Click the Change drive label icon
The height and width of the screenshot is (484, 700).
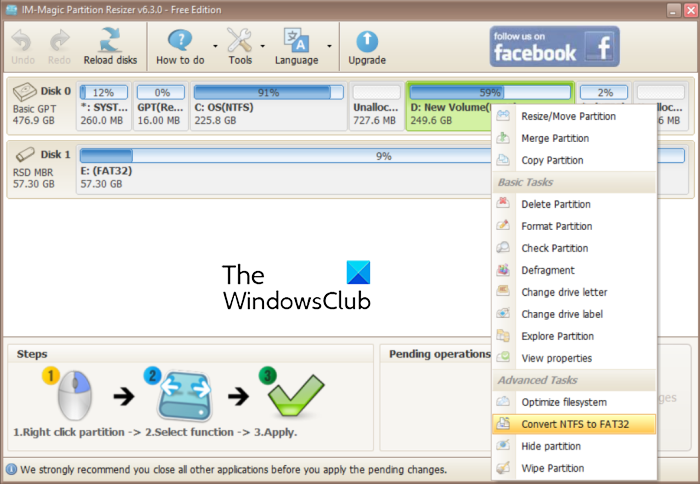(503, 313)
